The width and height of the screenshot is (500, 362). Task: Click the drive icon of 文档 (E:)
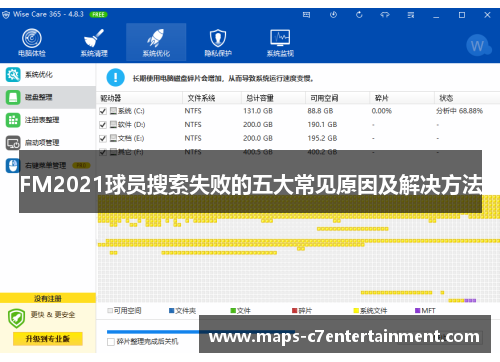pyautogui.click(x=113, y=138)
